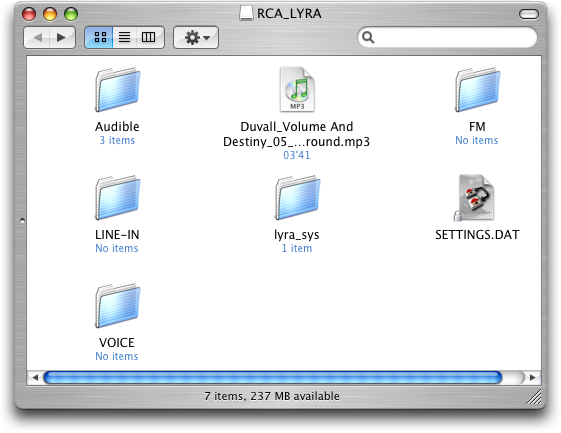561x433 pixels.
Task: Select the Audible folder icon
Action: point(118,89)
